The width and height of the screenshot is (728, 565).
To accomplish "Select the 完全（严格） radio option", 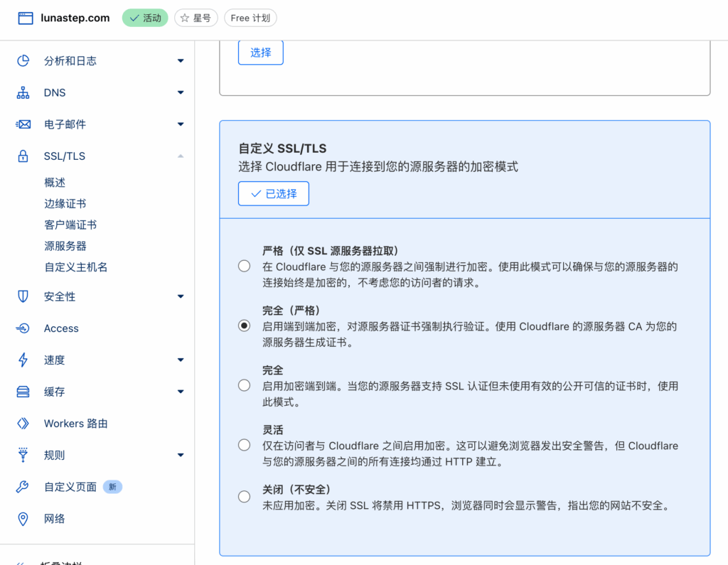I will click(245, 326).
